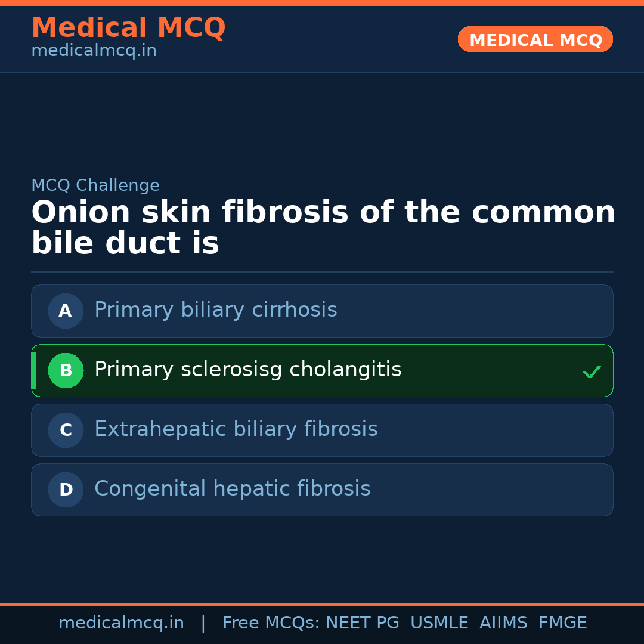This screenshot has height=644, width=644.
Task: Click the Free MCQs footer text
Action: coord(271,623)
